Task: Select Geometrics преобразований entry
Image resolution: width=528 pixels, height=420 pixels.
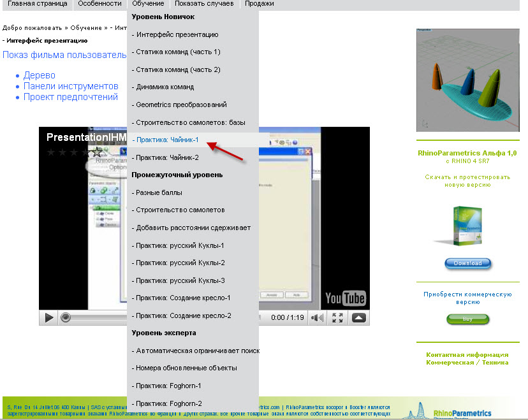Action: pos(179,105)
